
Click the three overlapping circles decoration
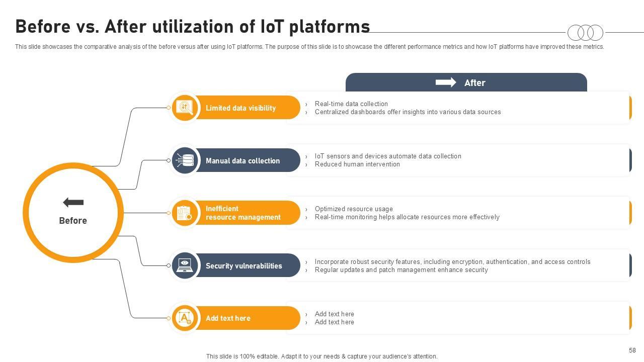pyautogui.click(x=585, y=33)
